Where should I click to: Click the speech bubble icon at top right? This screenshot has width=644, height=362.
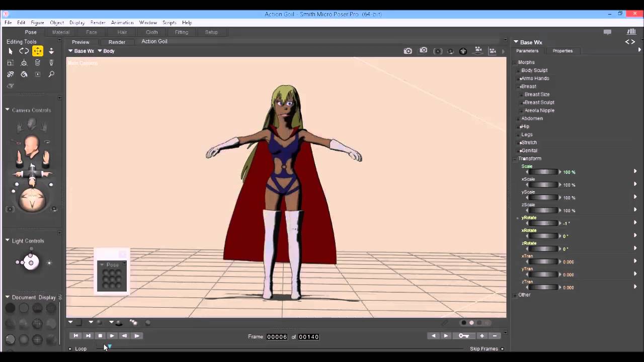coord(607,32)
